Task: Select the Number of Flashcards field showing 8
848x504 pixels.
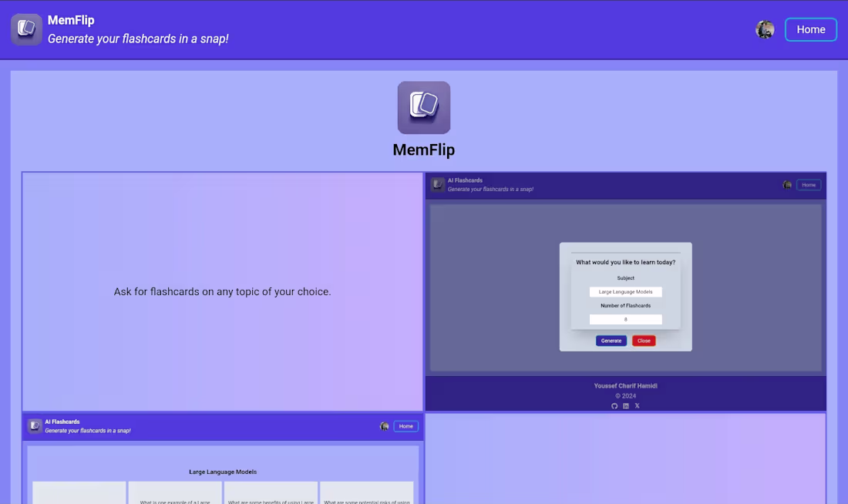Action: (625, 319)
